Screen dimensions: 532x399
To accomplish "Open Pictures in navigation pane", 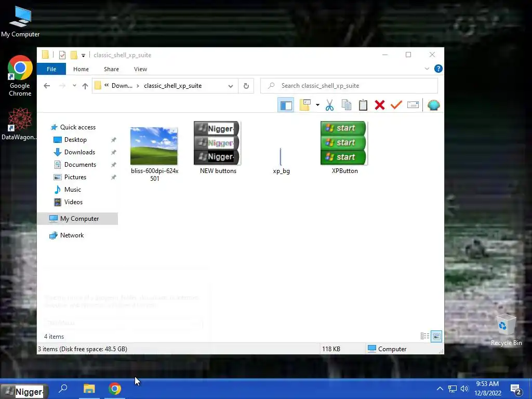I will tap(75, 177).
